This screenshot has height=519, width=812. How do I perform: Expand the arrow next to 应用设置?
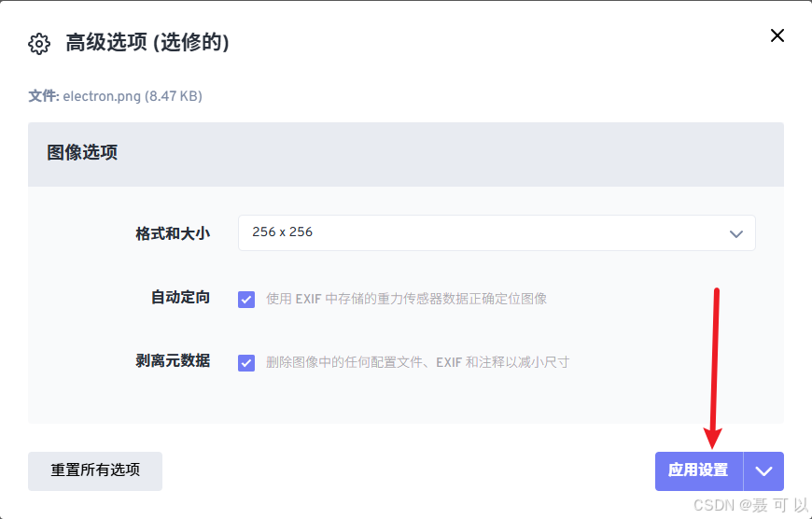point(763,470)
